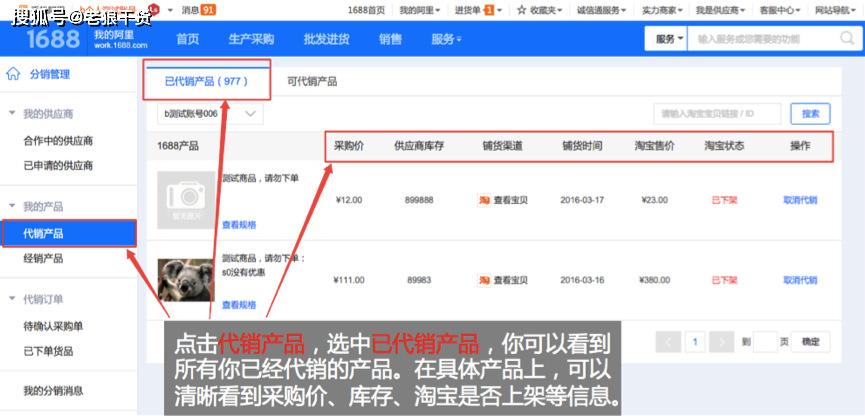Viewport: 865px width, 416px height.
Task: Click the placeholder camera product thumbnail
Action: [x=186, y=200]
